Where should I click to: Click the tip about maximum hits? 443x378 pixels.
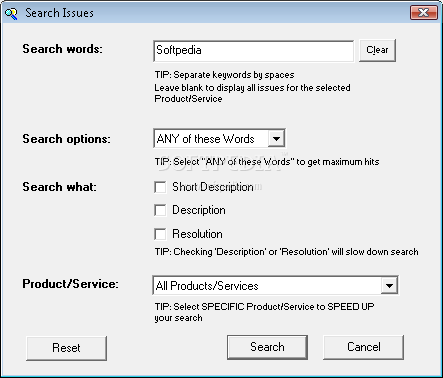point(267,162)
